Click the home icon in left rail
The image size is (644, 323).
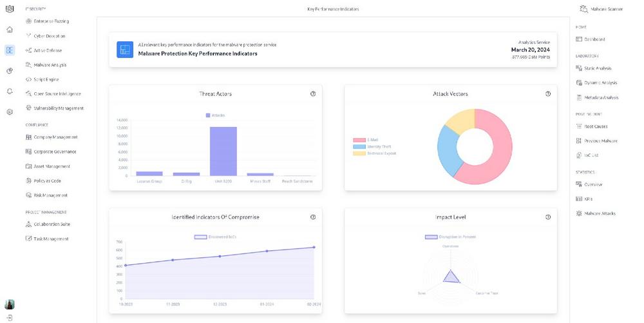(10, 30)
